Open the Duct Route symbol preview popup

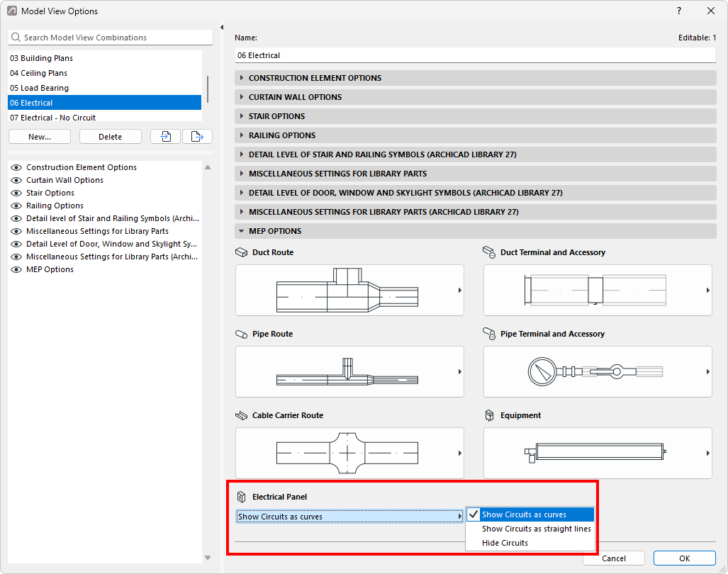349,291
